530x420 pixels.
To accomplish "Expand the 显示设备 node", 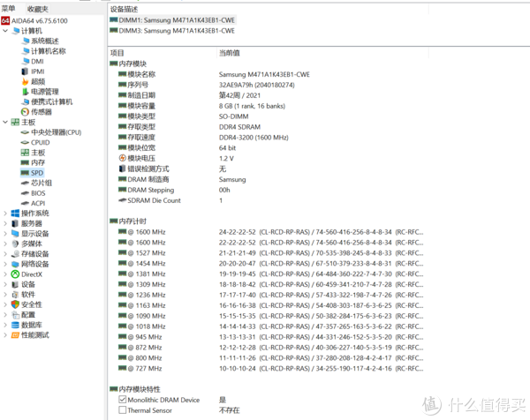I will click(5, 234).
